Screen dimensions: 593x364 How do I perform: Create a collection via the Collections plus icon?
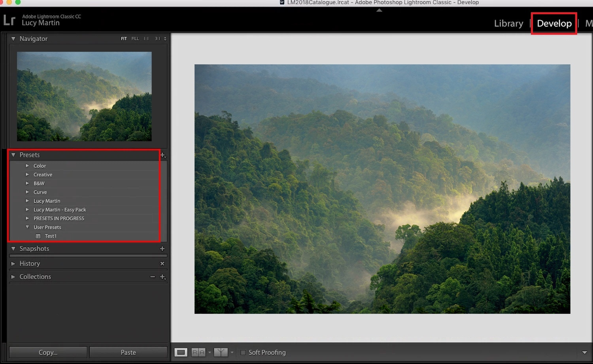[163, 277]
